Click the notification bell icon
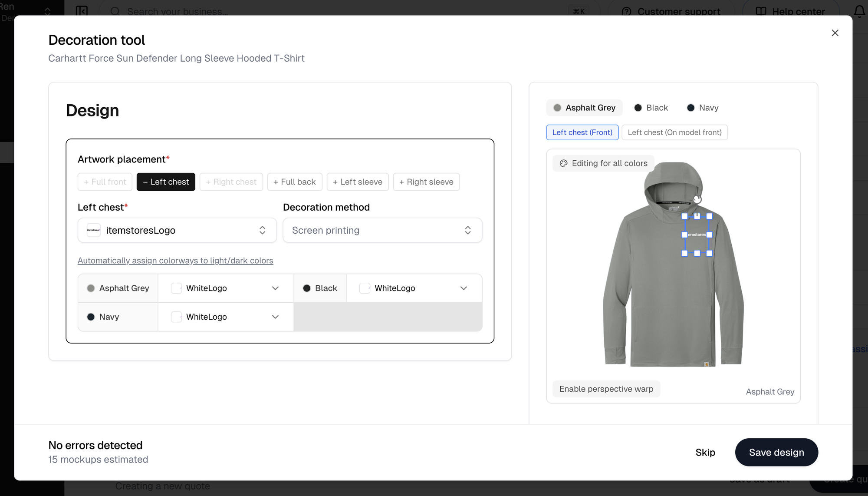Image resolution: width=868 pixels, height=496 pixels. click(x=859, y=11)
